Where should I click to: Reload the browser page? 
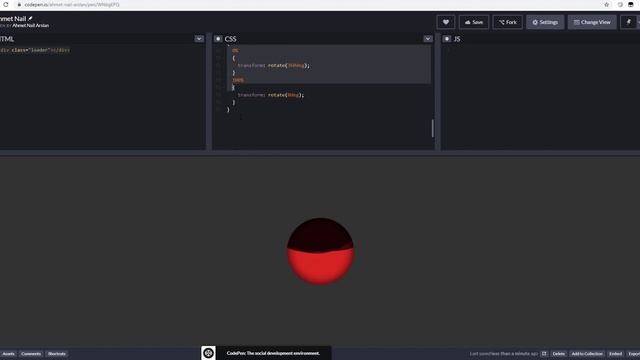6,4
